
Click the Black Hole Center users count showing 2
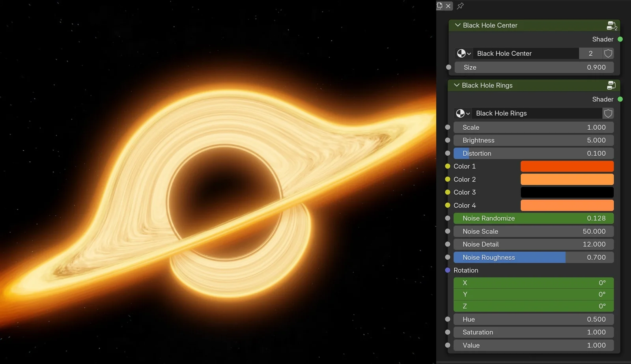tap(590, 53)
